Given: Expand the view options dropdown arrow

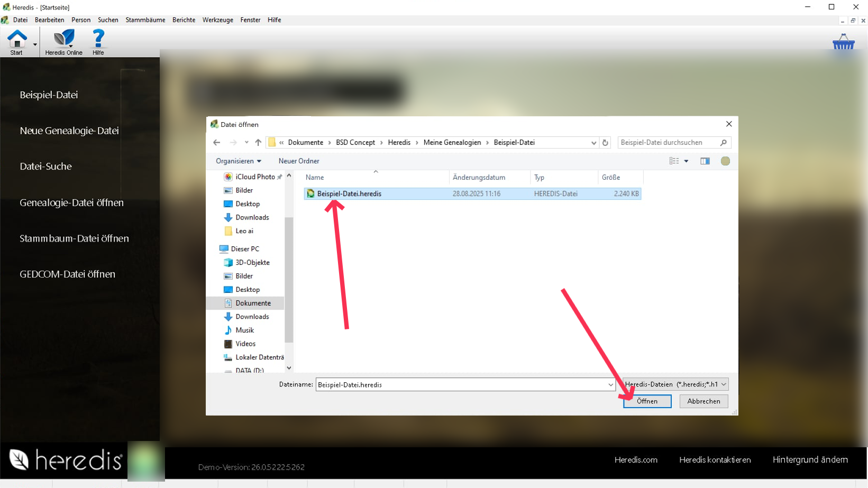Looking at the screenshot, I should pos(687,161).
